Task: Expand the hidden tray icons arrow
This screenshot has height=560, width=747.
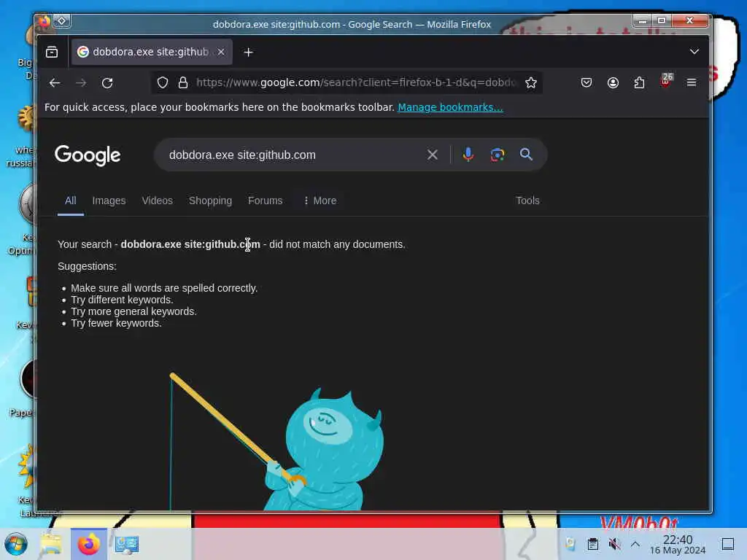Action: click(x=635, y=544)
